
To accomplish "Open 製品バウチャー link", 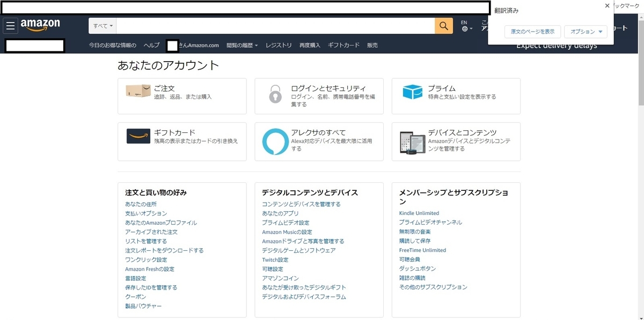I will pos(143,306).
